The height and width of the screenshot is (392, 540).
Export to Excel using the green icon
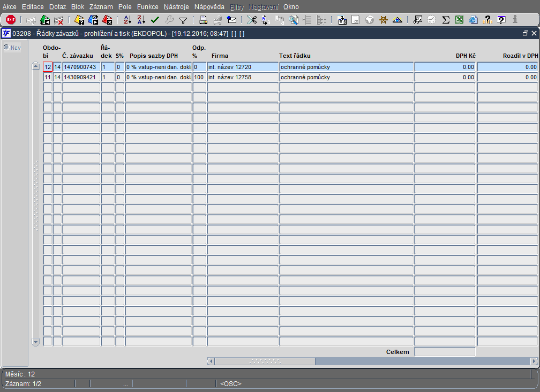[x=460, y=20]
